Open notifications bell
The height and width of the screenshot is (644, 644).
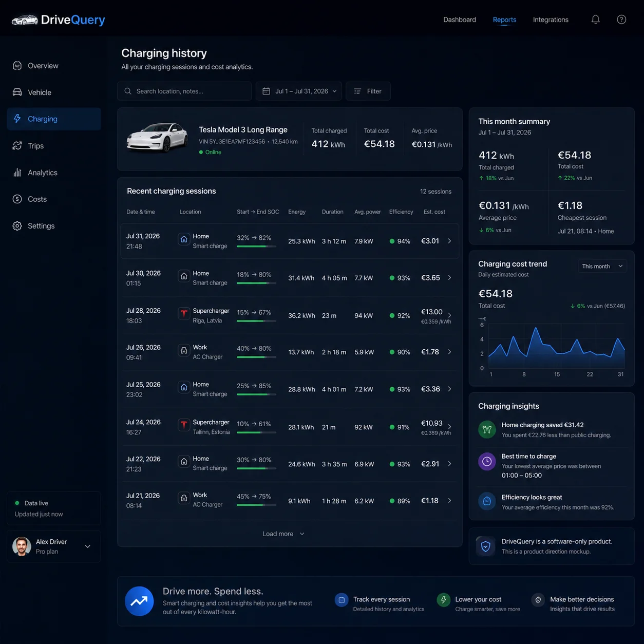(596, 20)
